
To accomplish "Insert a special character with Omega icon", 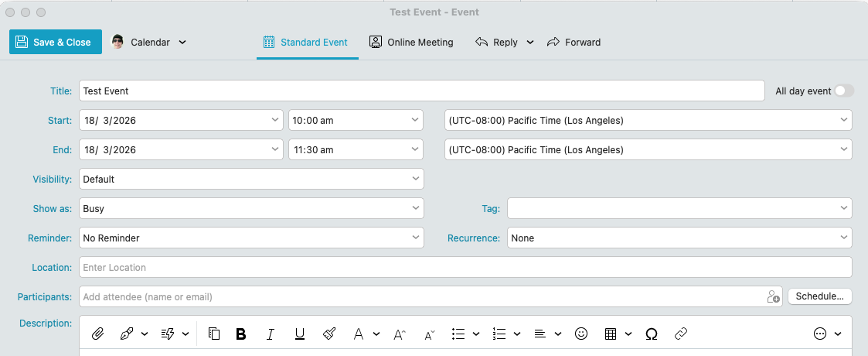I will [651, 334].
